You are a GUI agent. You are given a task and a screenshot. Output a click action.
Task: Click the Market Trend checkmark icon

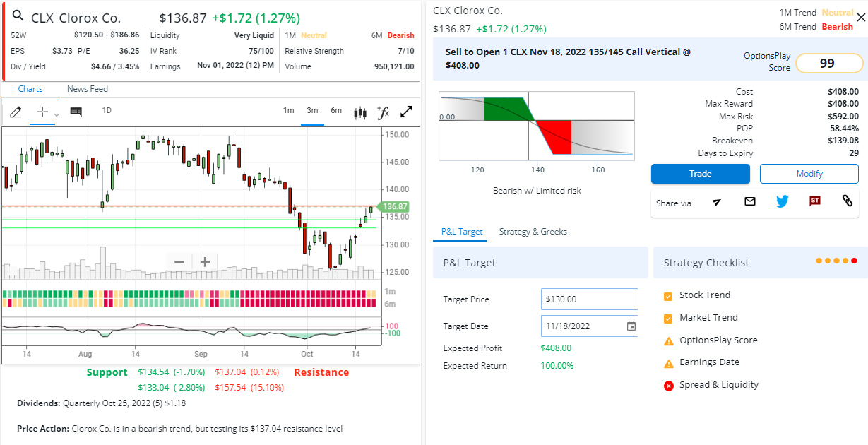pos(668,319)
